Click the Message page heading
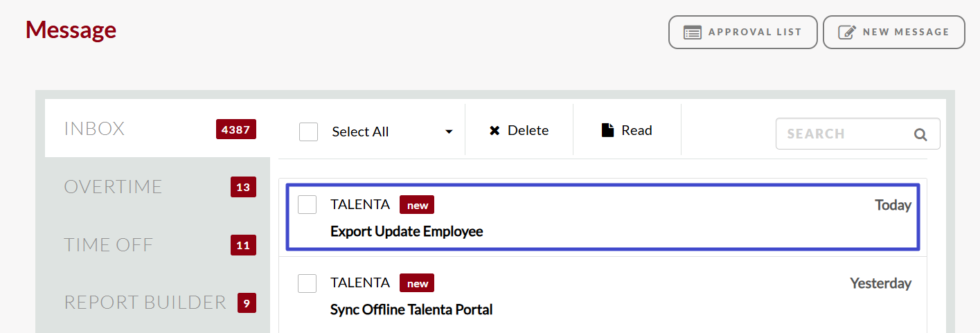Screen dimensions: 980x333 pos(71,30)
